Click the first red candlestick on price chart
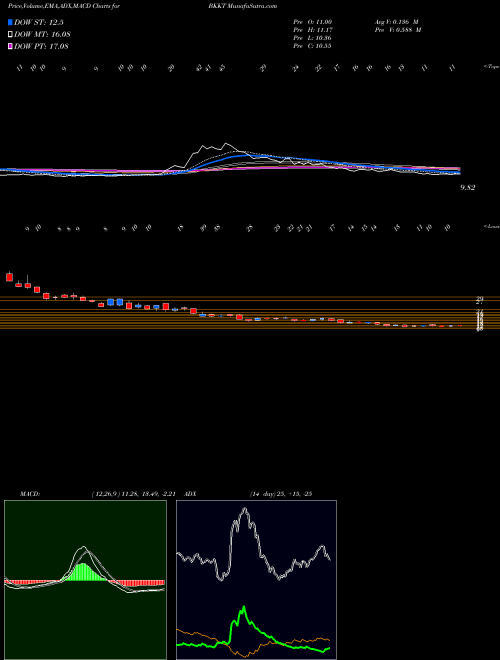This screenshot has width=500, height=660. click(x=9, y=277)
